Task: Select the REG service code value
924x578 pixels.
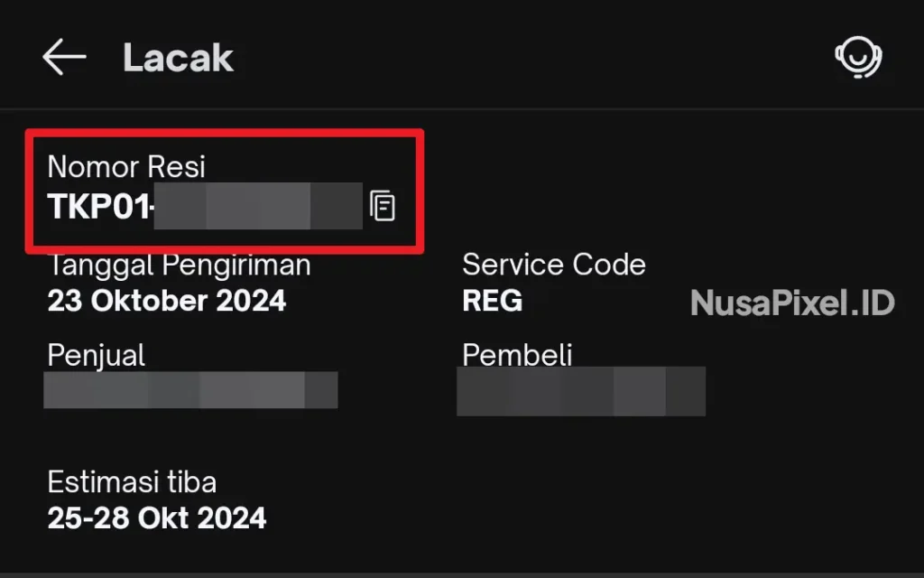Action: tap(492, 301)
